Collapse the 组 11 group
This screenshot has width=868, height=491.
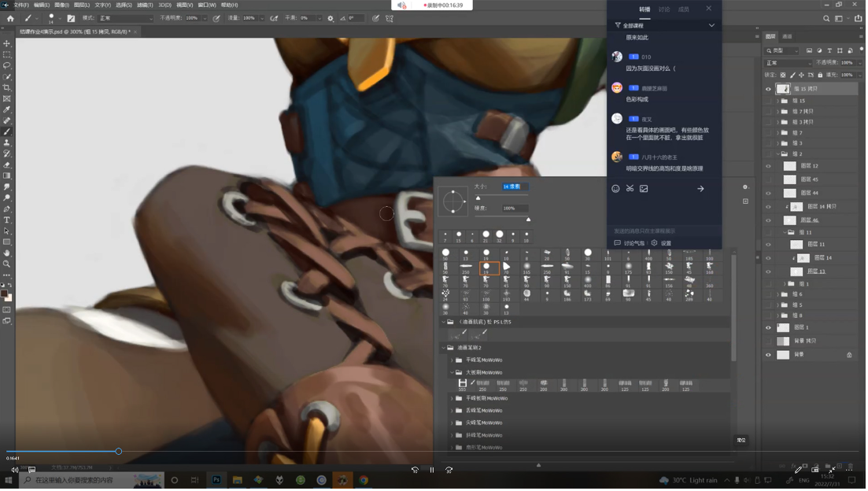tap(785, 232)
